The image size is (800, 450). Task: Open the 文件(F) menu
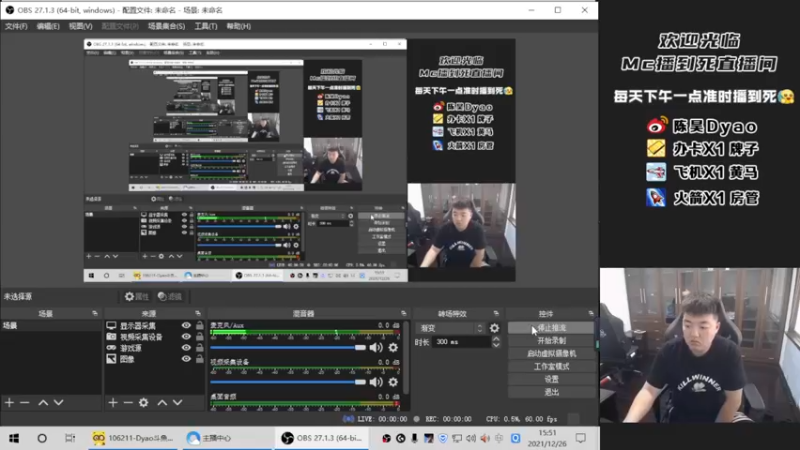16,26
